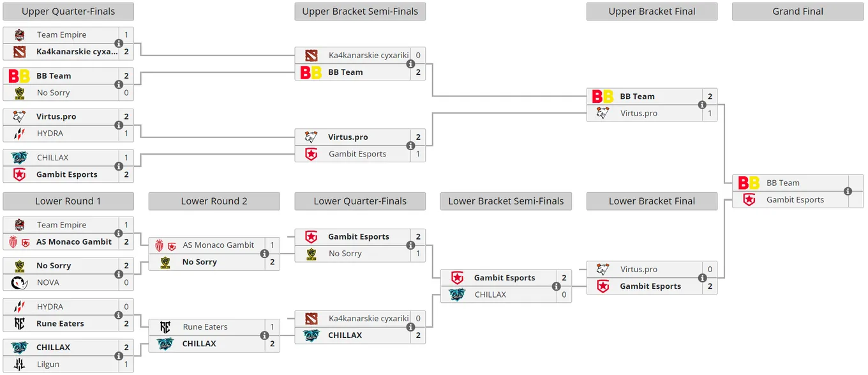Click NOVA team logo
This screenshot has width=868, height=375.
point(20,282)
